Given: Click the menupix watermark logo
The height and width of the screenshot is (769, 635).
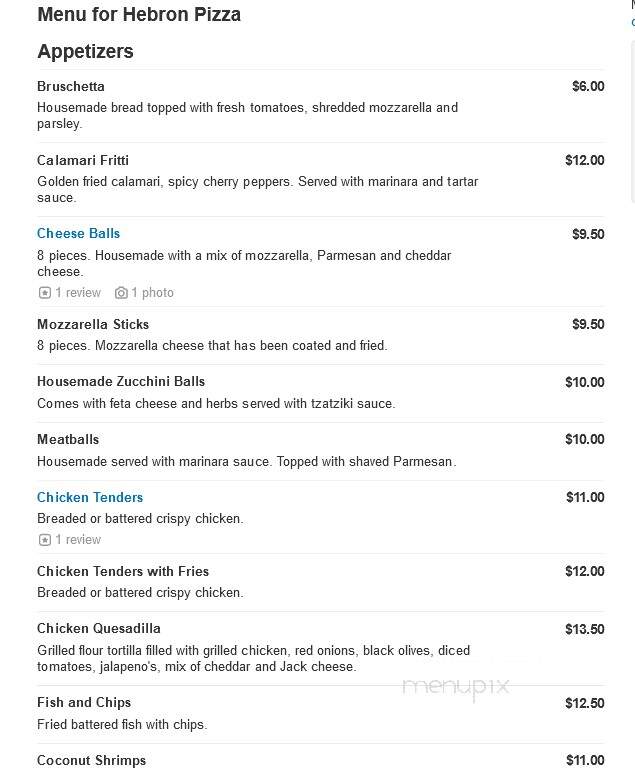Looking at the screenshot, I should click(x=456, y=687).
